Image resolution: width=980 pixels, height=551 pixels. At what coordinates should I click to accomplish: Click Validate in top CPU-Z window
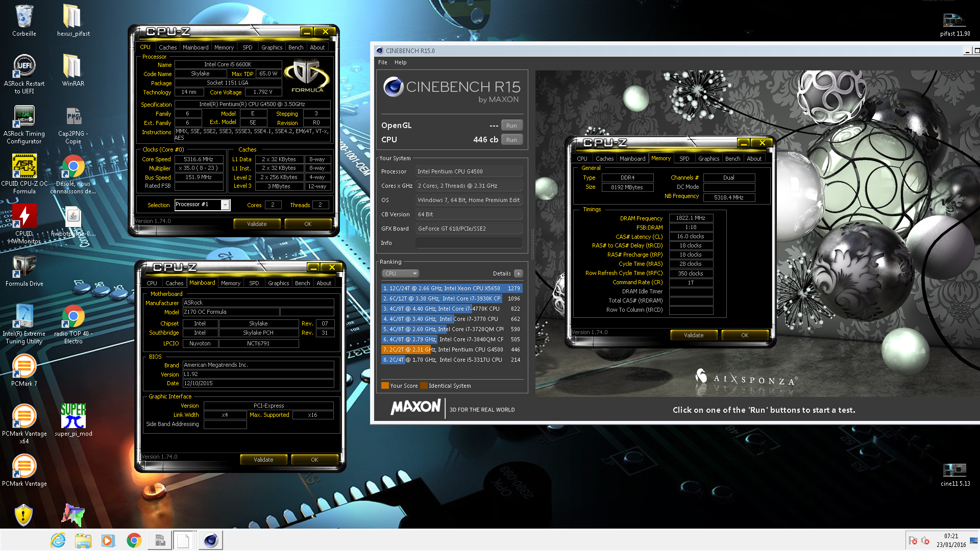[x=257, y=224]
